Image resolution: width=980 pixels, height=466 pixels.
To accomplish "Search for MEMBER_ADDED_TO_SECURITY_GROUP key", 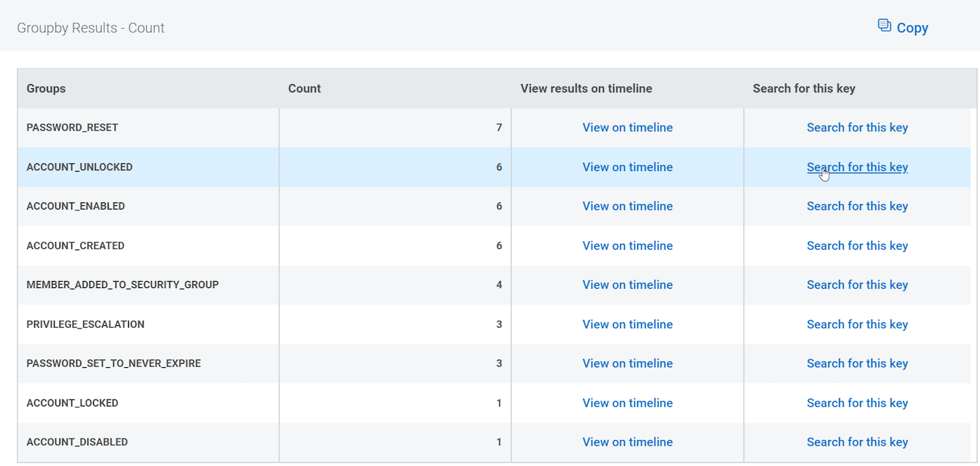I will click(x=857, y=285).
